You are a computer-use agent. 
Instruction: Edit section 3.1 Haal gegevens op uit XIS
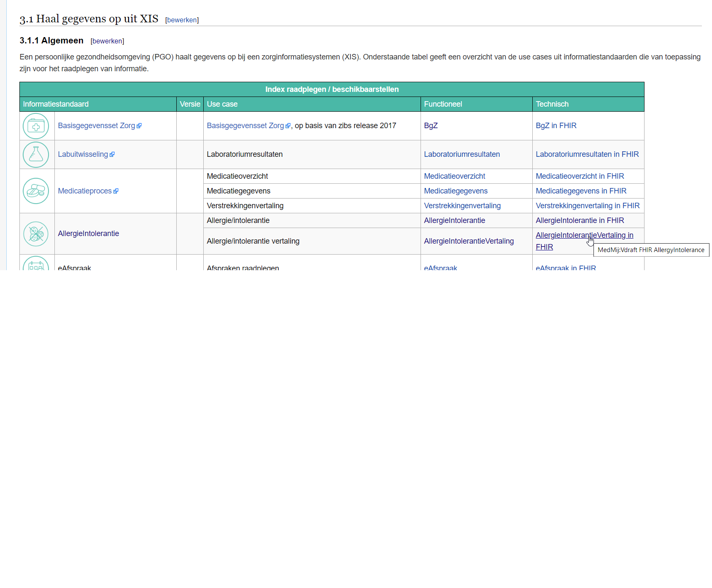pyautogui.click(x=182, y=20)
